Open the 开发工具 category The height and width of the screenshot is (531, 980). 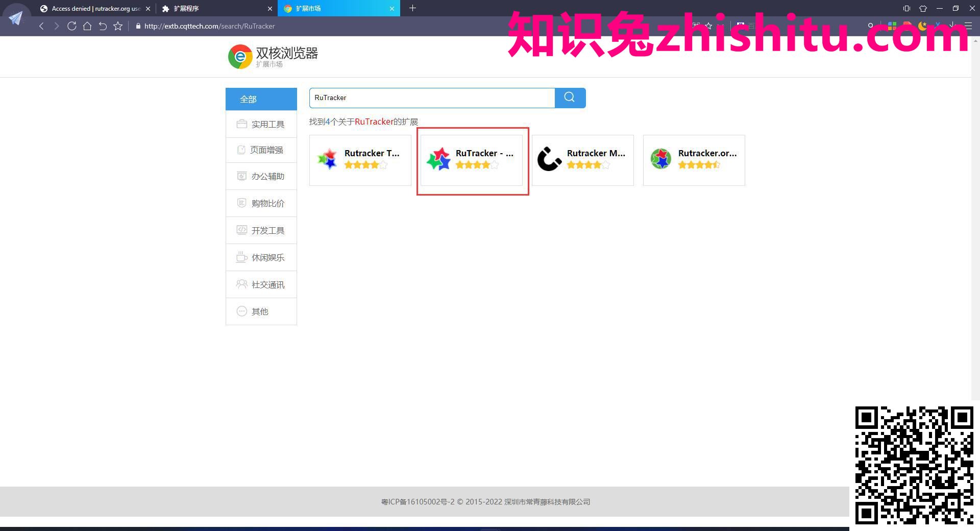[261, 230]
